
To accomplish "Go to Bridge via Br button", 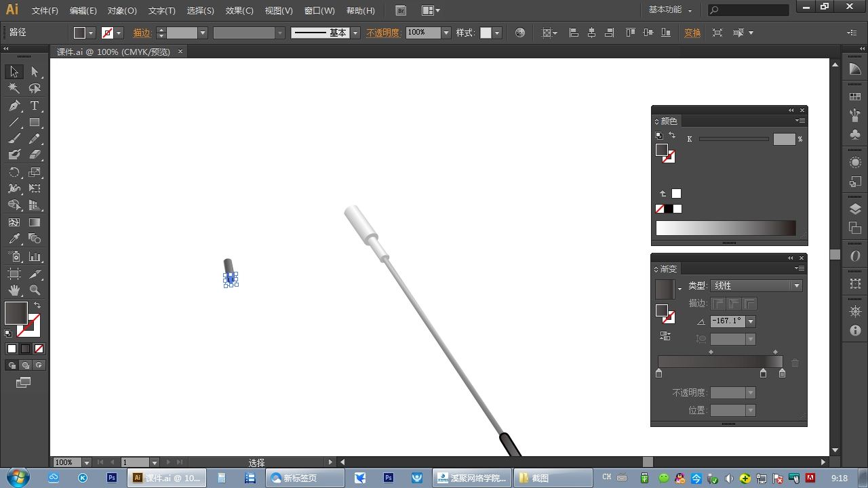I will (x=401, y=10).
